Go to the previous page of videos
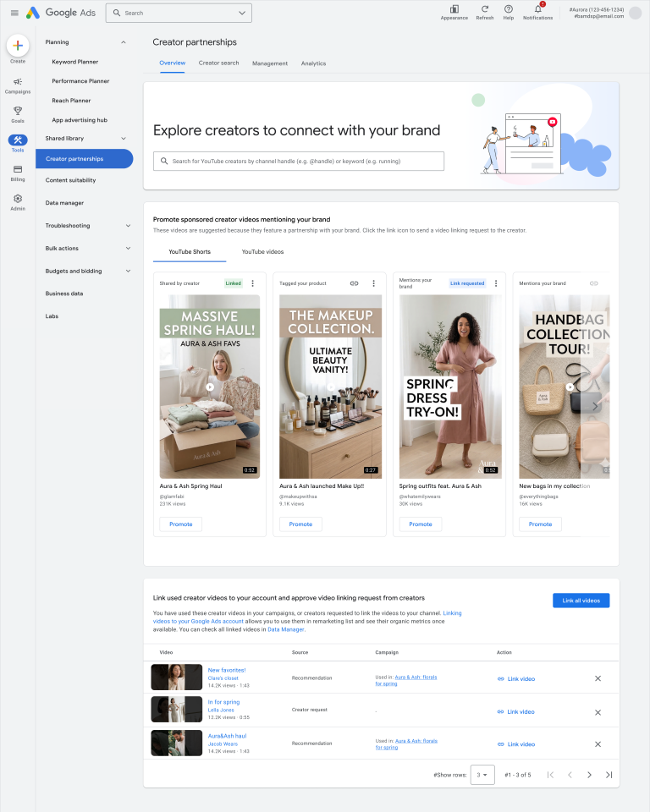This screenshot has width=650, height=812. pyautogui.click(x=570, y=775)
